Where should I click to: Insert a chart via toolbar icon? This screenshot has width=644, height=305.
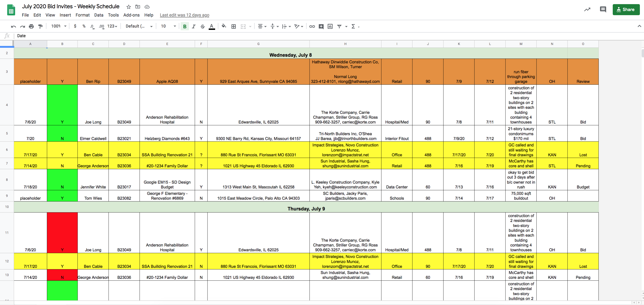[x=330, y=26]
